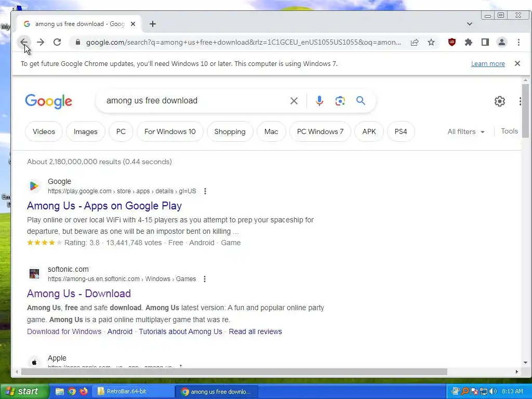Click the Google logo

pos(48,101)
